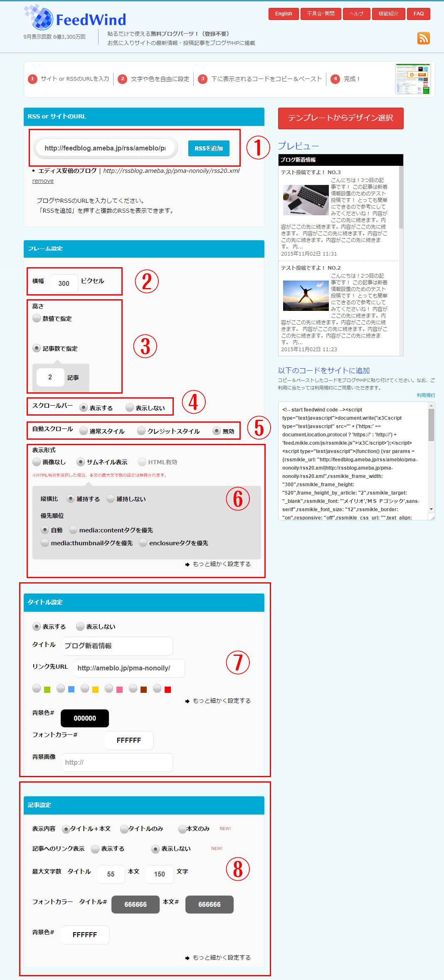Open jumping person thumbnail in NO.2 preview

pos(306,296)
